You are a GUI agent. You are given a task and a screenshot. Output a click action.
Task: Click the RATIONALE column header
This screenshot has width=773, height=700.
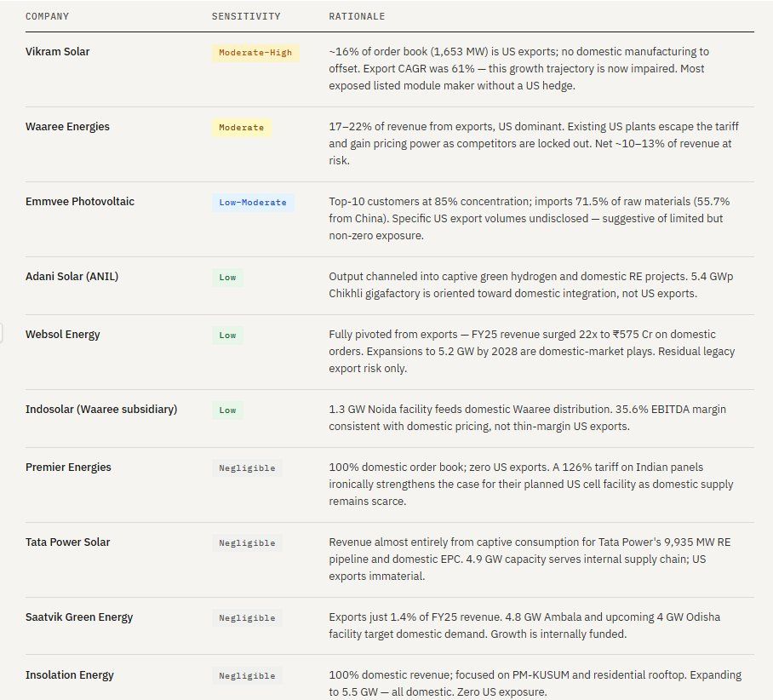pos(357,16)
